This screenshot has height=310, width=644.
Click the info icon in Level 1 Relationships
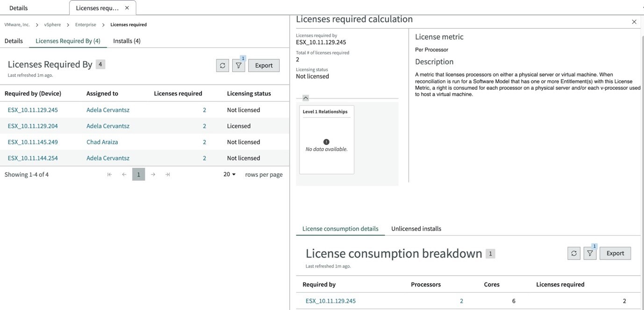click(326, 141)
